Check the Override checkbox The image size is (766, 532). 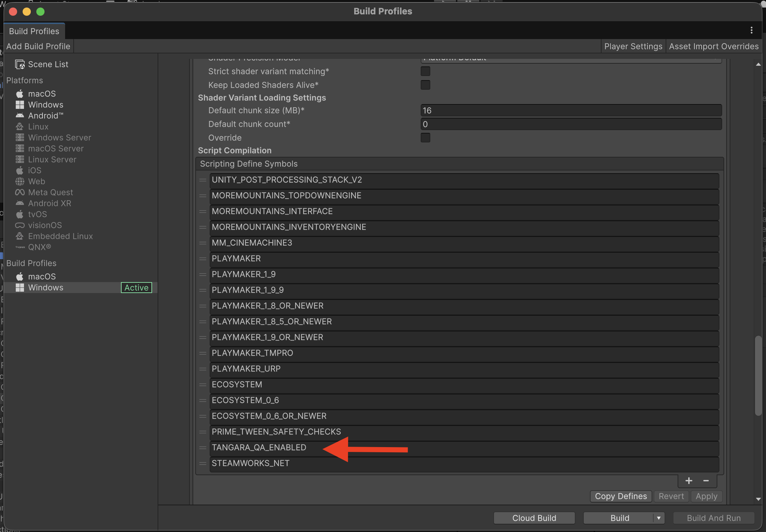(425, 138)
